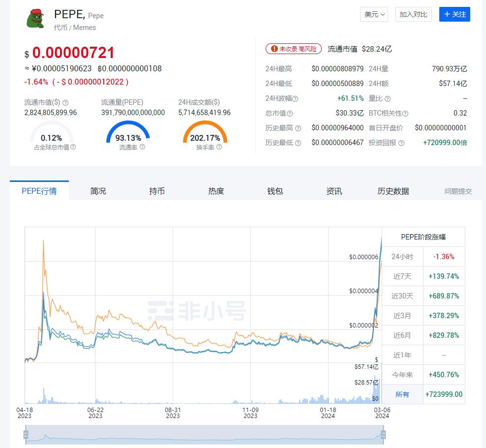Grab the left handle of chart range slider

(x=26, y=435)
